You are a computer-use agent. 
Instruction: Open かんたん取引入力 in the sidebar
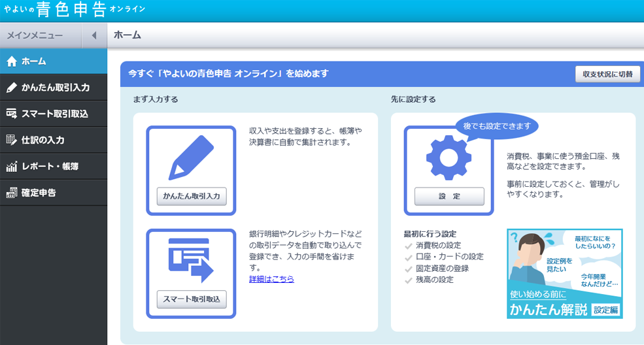coord(54,88)
